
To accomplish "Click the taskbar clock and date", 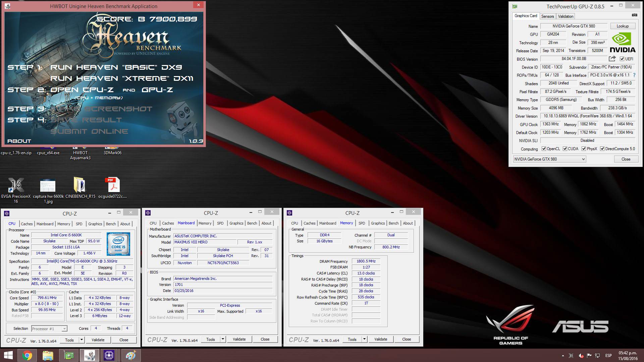I will (x=628, y=356).
